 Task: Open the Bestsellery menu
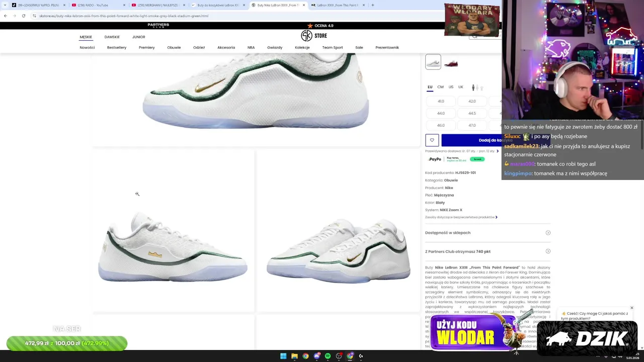[x=117, y=47]
